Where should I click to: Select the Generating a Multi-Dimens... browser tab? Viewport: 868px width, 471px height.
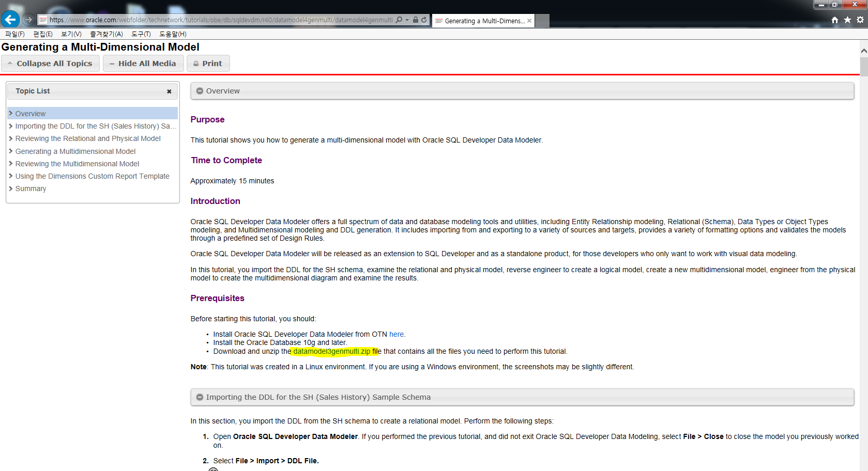point(483,21)
